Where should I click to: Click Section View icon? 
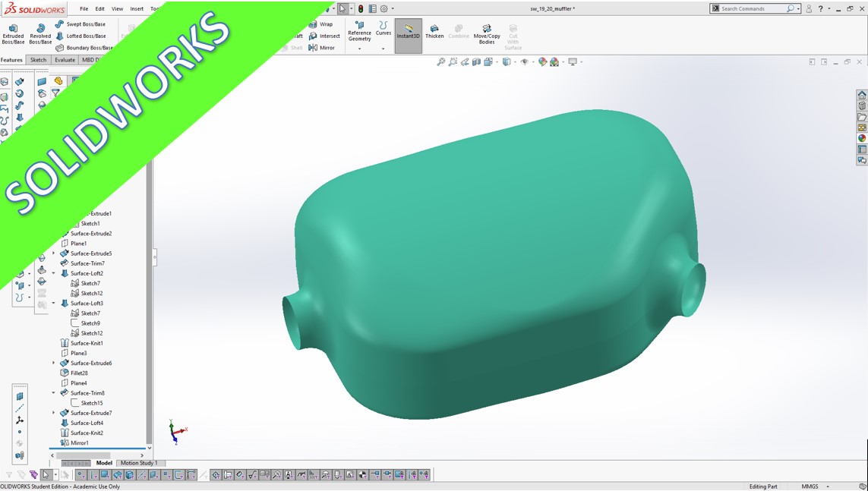[x=477, y=62]
